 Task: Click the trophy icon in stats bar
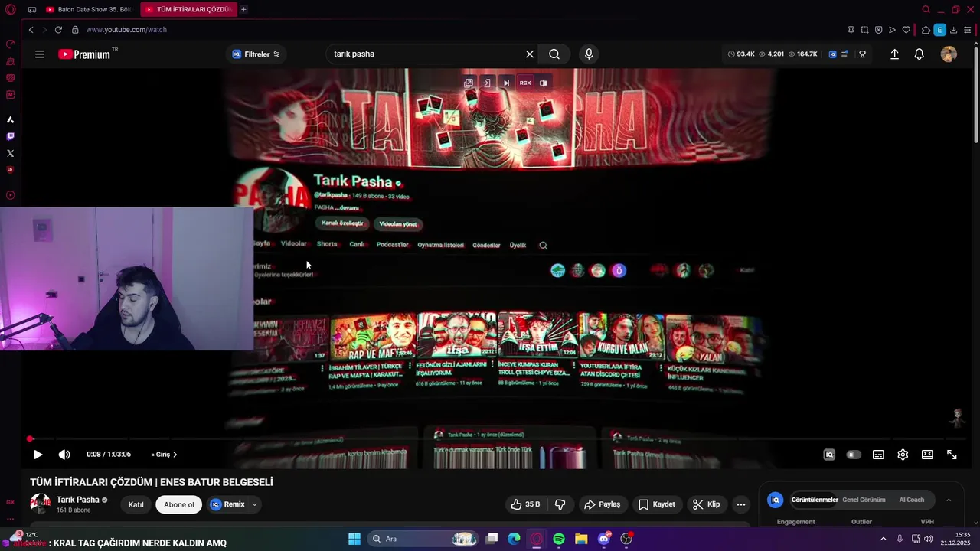pyautogui.click(x=862, y=54)
